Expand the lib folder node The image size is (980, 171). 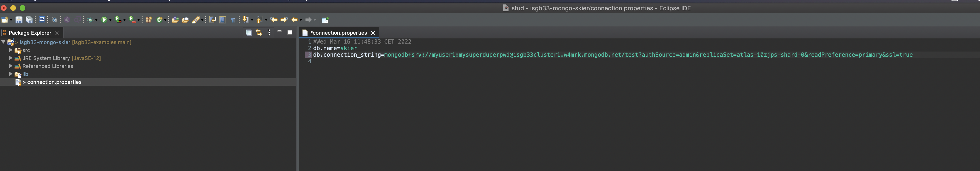[11, 74]
